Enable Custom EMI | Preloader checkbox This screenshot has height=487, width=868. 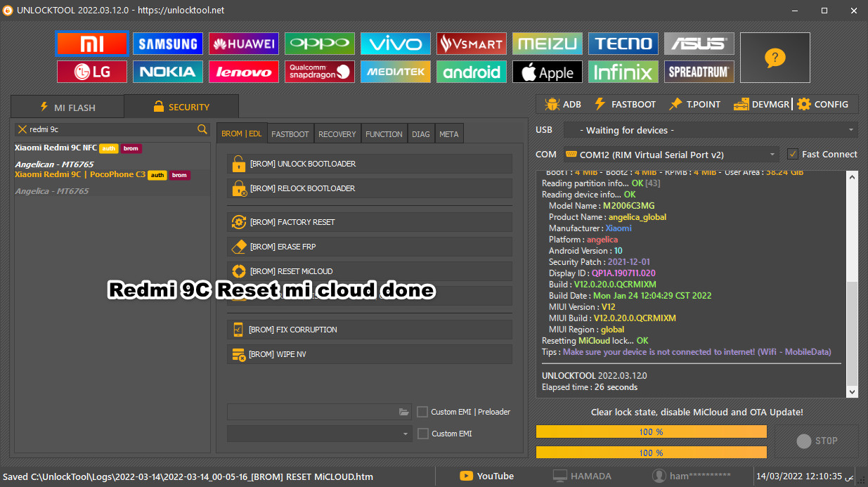coord(422,412)
